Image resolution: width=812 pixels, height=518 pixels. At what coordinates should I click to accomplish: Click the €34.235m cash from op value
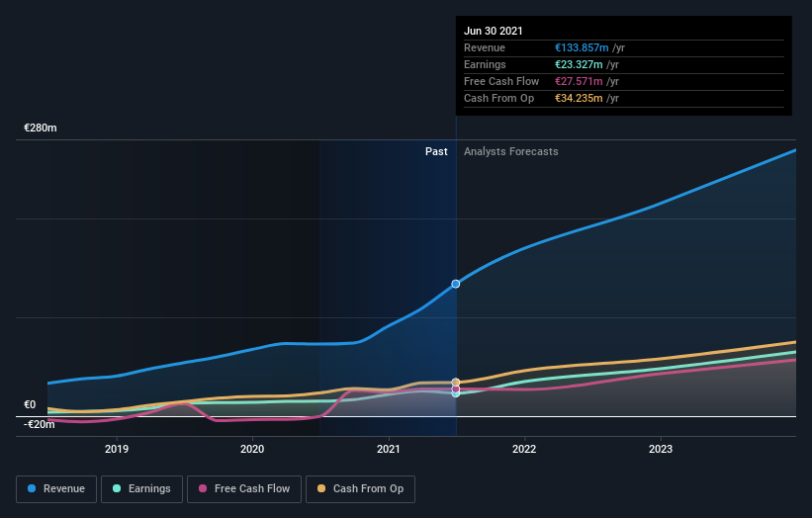(x=579, y=98)
